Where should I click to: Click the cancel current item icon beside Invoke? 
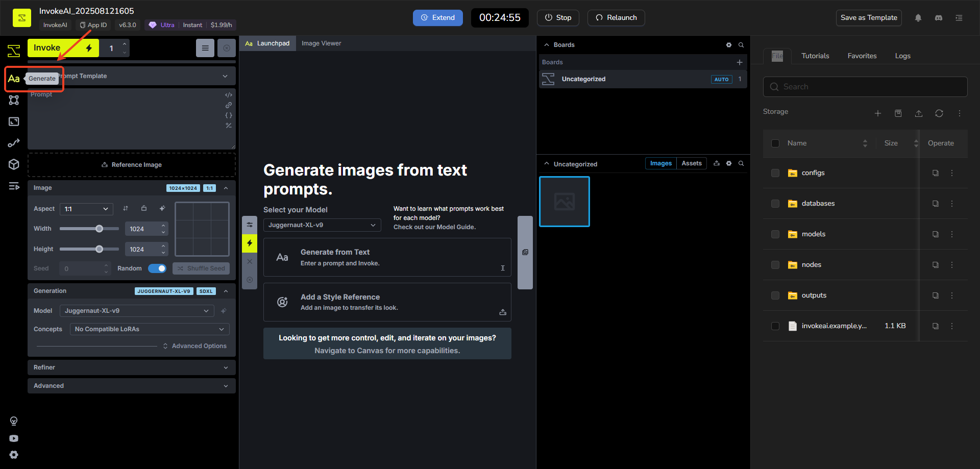click(227, 48)
